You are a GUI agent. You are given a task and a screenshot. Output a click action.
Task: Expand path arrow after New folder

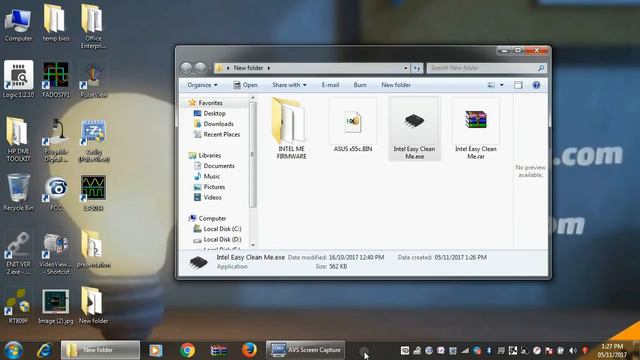pos(269,68)
